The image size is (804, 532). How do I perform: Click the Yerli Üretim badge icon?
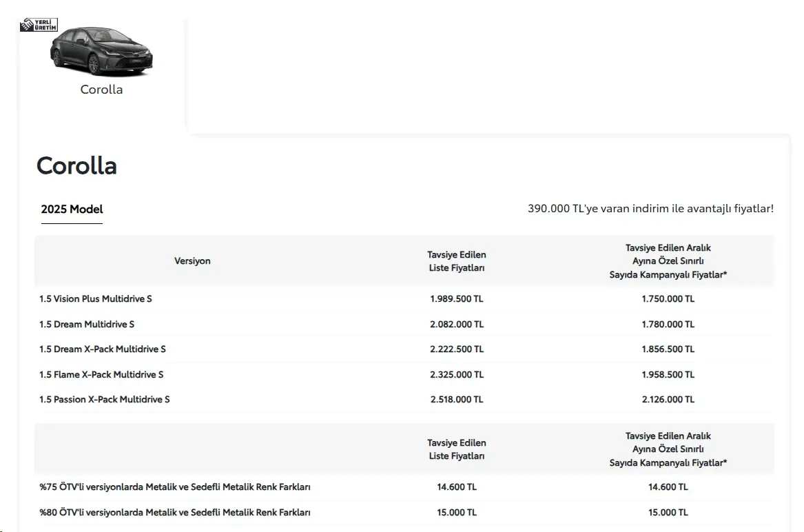tap(39, 25)
